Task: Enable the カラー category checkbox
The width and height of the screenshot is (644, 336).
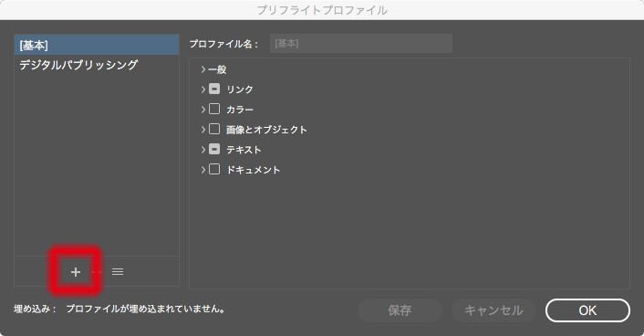Action: (x=214, y=109)
